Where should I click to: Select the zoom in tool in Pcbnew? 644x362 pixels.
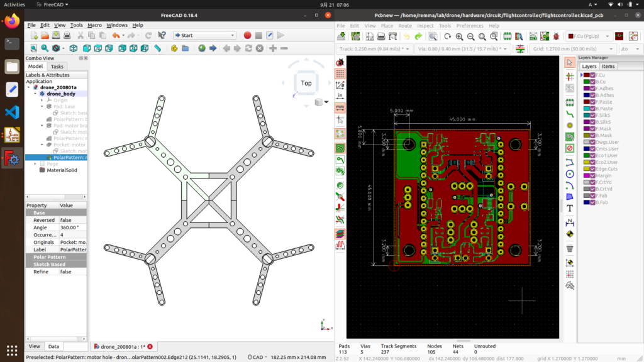[459, 36]
